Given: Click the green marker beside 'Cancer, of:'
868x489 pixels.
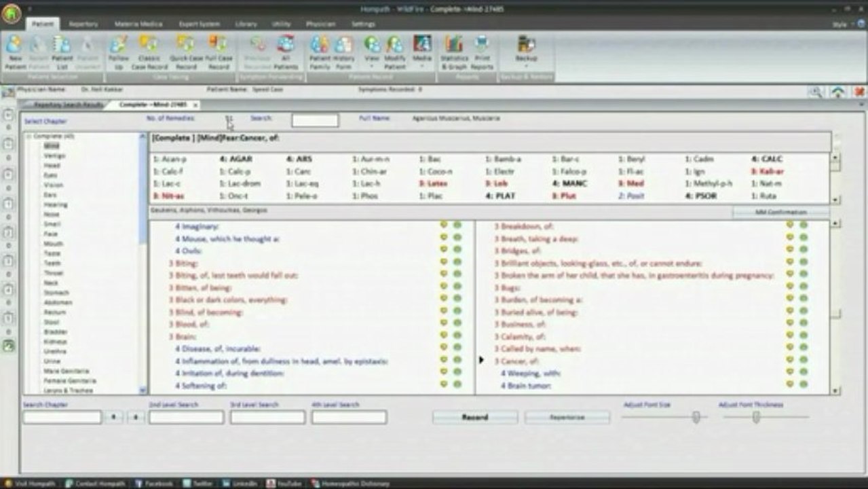Looking at the screenshot, I should tap(804, 361).
